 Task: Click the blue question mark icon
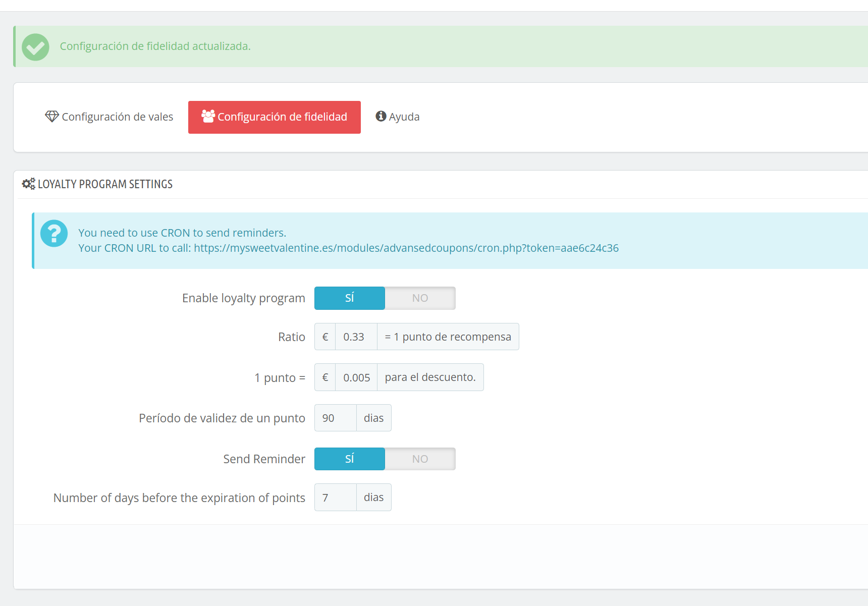click(54, 233)
